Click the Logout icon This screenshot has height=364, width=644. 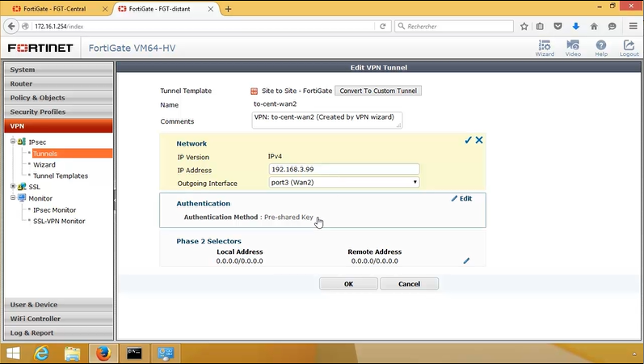(629, 47)
